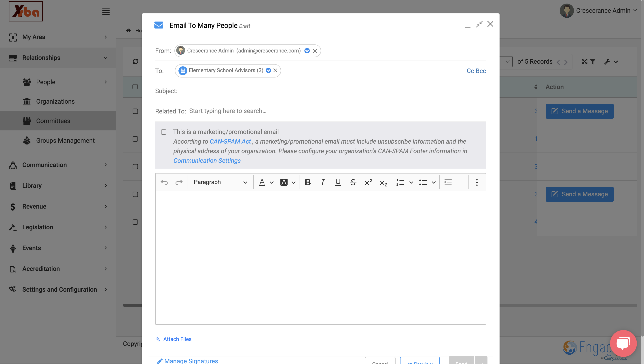Open People submenu
The height and width of the screenshot is (364, 644).
click(65, 82)
